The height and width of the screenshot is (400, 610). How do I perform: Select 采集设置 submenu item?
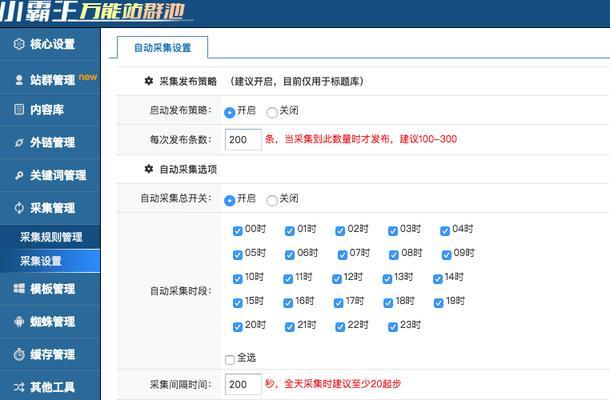pyautogui.click(x=50, y=261)
